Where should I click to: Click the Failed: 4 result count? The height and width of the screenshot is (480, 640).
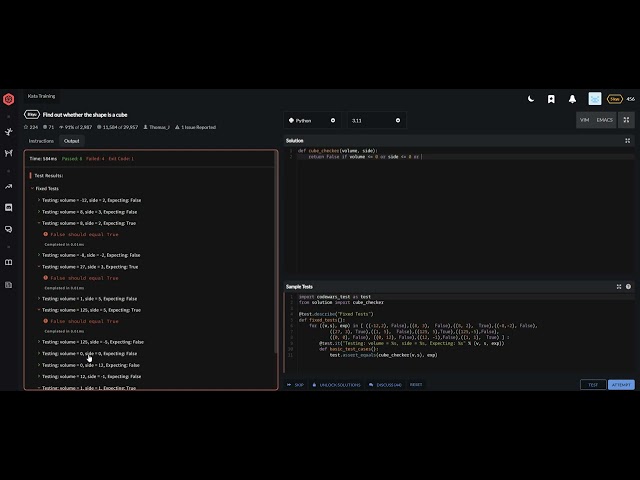95,159
